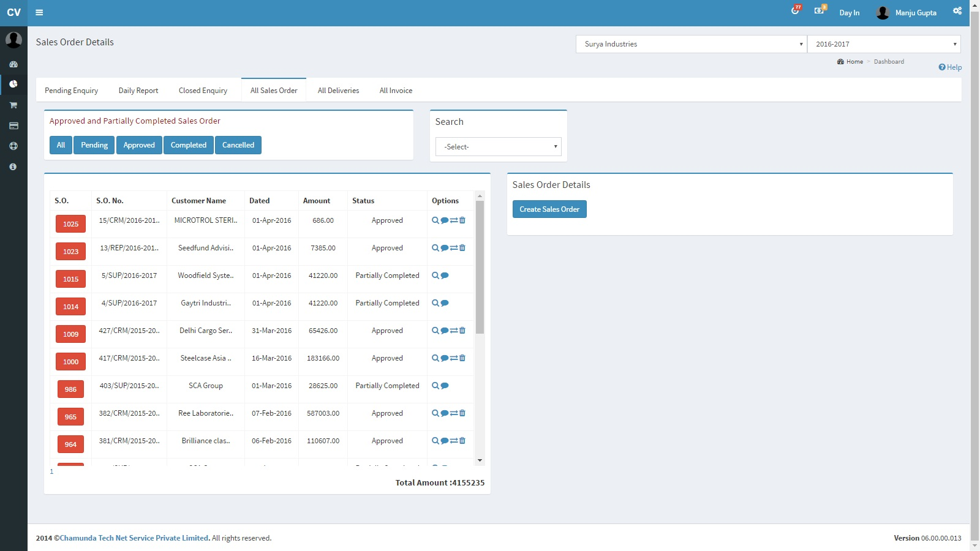Open red order button 1015
Viewport: 980px width, 551px height.
coord(70,279)
